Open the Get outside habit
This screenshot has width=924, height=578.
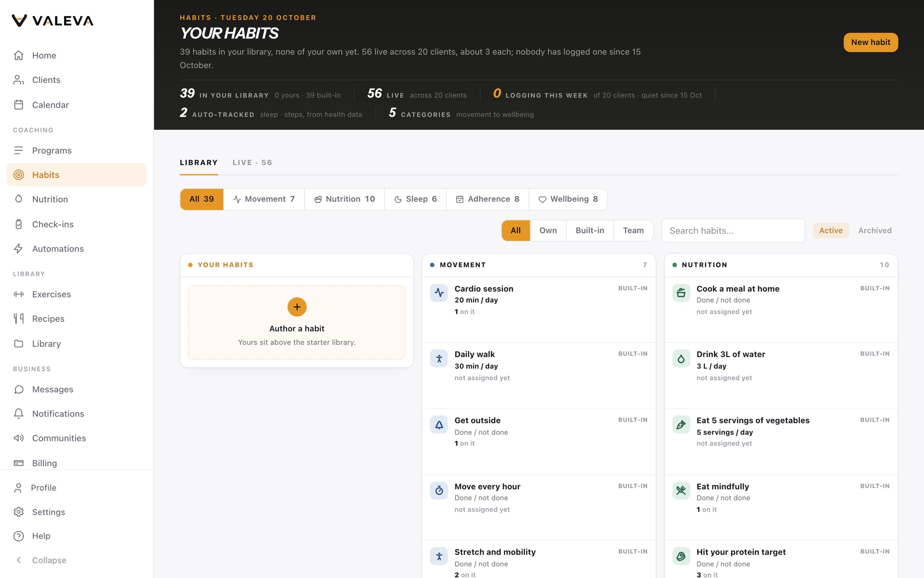pos(539,441)
